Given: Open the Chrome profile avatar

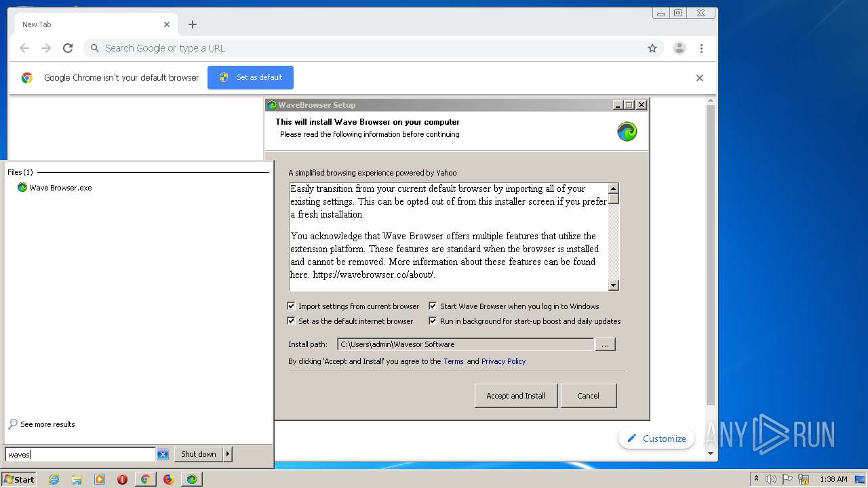Looking at the screenshot, I should tap(679, 48).
